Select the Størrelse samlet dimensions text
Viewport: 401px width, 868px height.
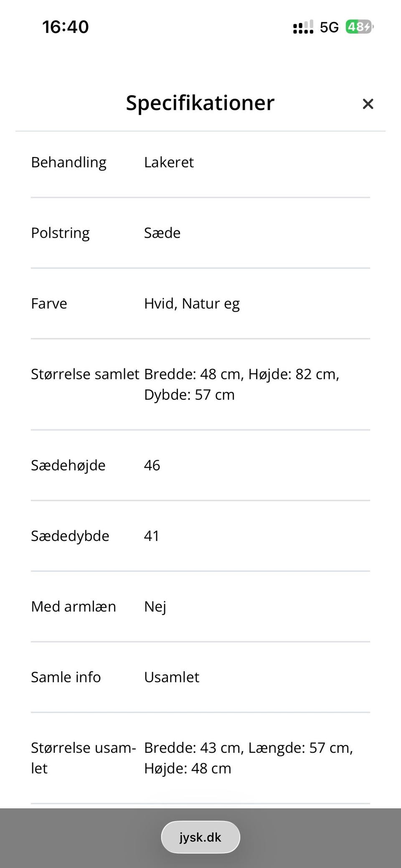point(241,384)
